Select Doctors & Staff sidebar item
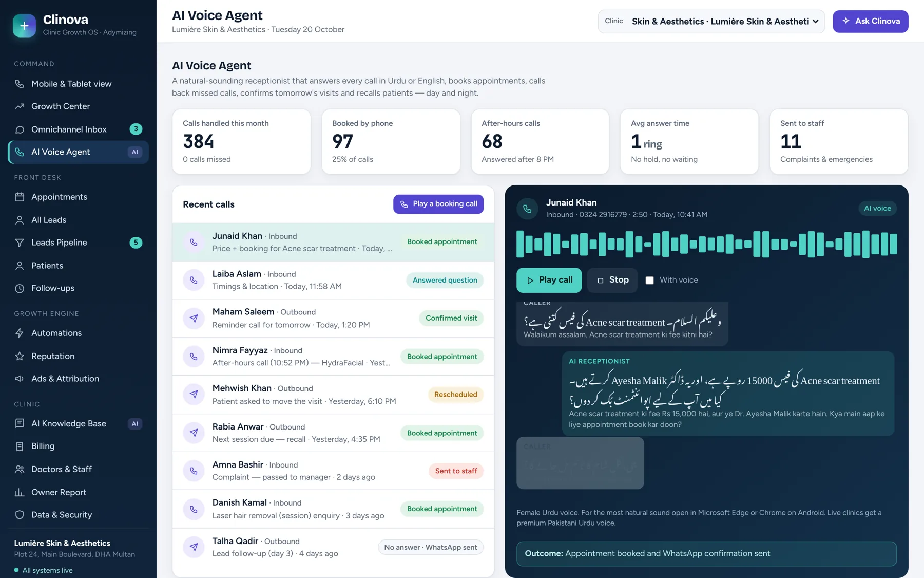The height and width of the screenshot is (578, 924). (78, 469)
